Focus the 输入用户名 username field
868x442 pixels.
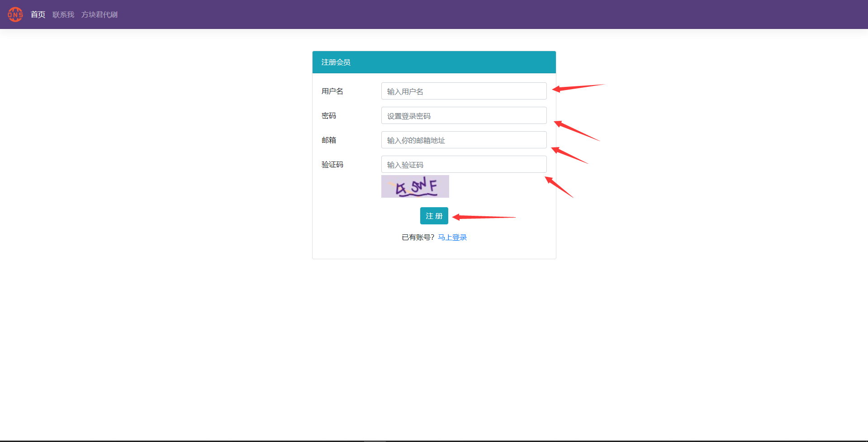464,91
